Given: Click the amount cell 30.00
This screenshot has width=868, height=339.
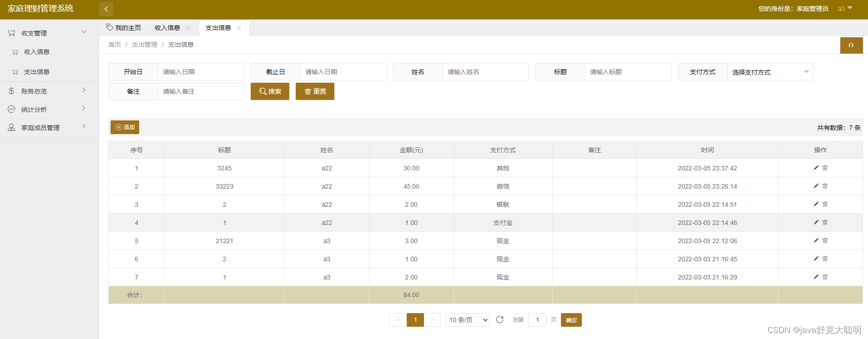Looking at the screenshot, I should tap(411, 168).
